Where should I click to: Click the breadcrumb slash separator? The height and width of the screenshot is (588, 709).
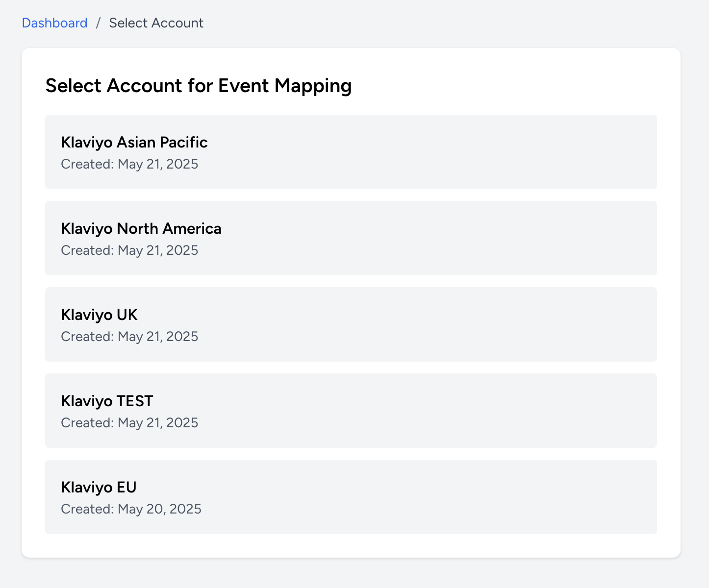98,23
